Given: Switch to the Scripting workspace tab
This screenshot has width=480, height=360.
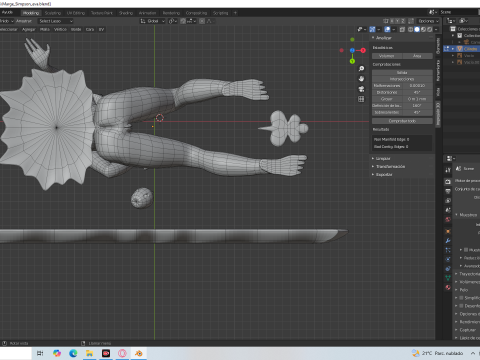Looking at the screenshot, I should (221, 13).
